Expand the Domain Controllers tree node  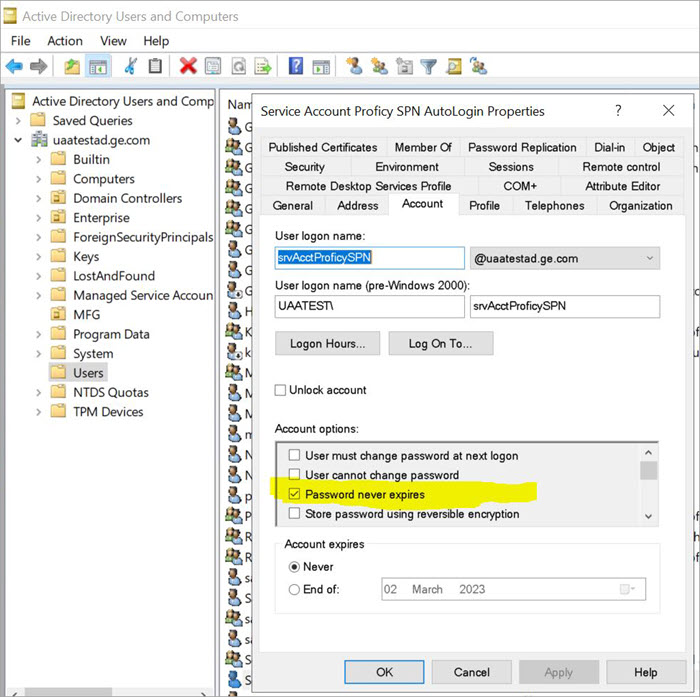click(38, 198)
